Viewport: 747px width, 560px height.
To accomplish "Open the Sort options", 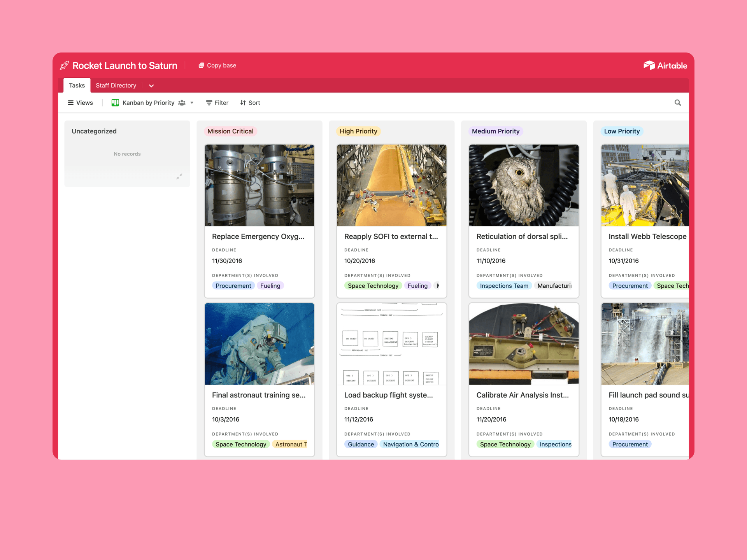I will (250, 103).
